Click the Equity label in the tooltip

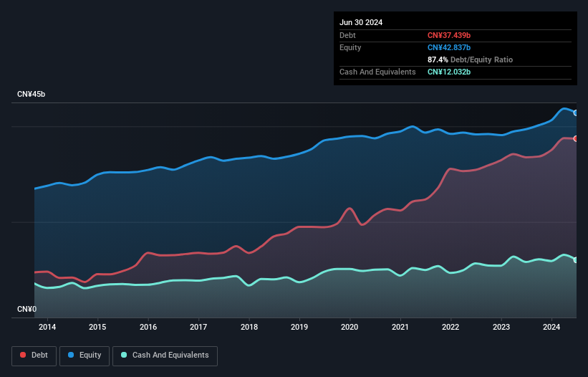(350, 47)
